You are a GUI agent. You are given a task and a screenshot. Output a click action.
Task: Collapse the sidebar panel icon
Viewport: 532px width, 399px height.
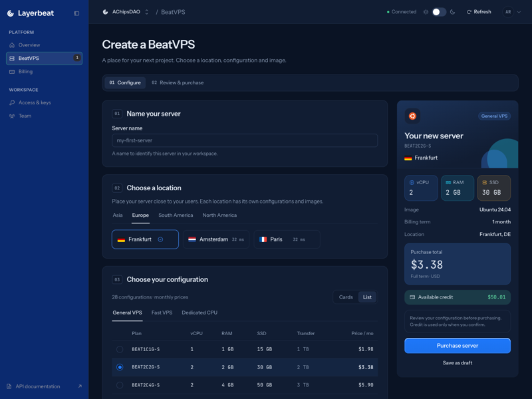(76, 13)
